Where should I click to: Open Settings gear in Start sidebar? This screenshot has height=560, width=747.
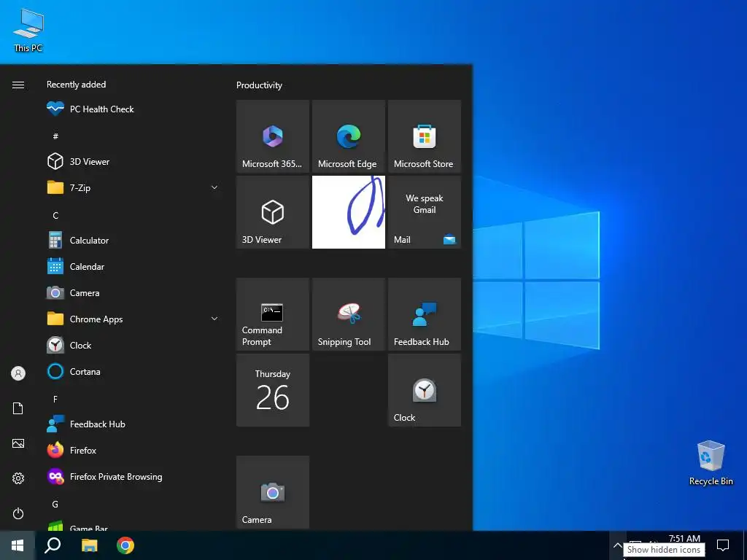pyautogui.click(x=18, y=478)
